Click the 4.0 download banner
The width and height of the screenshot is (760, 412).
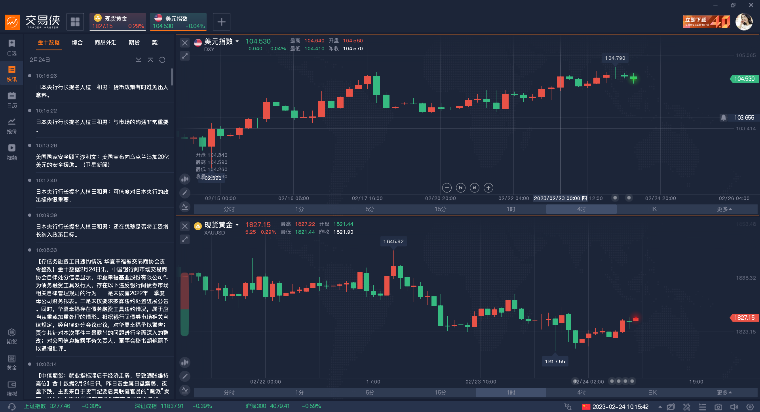[x=706, y=22]
